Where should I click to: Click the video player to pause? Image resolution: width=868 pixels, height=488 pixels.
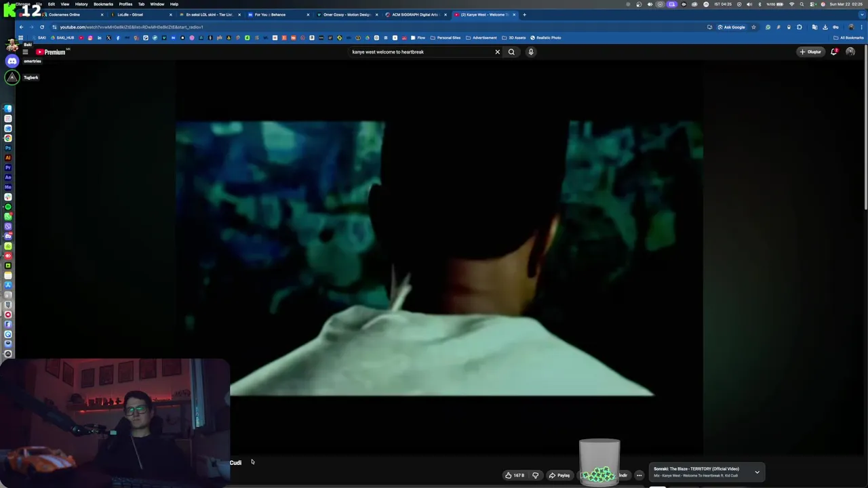coord(439,258)
